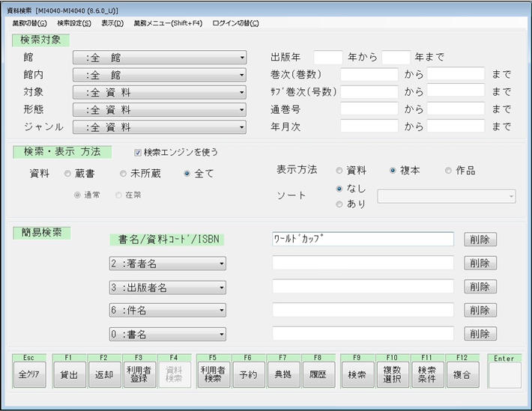Open the 業務切替(G) menu
The height and width of the screenshot is (411, 532).
(29, 23)
